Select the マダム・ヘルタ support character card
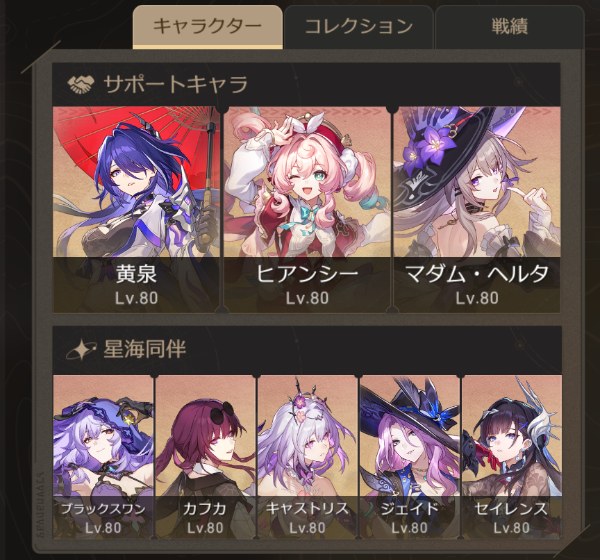Image resolution: width=600 pixels, height=560 pixels. tap(477, 209)
